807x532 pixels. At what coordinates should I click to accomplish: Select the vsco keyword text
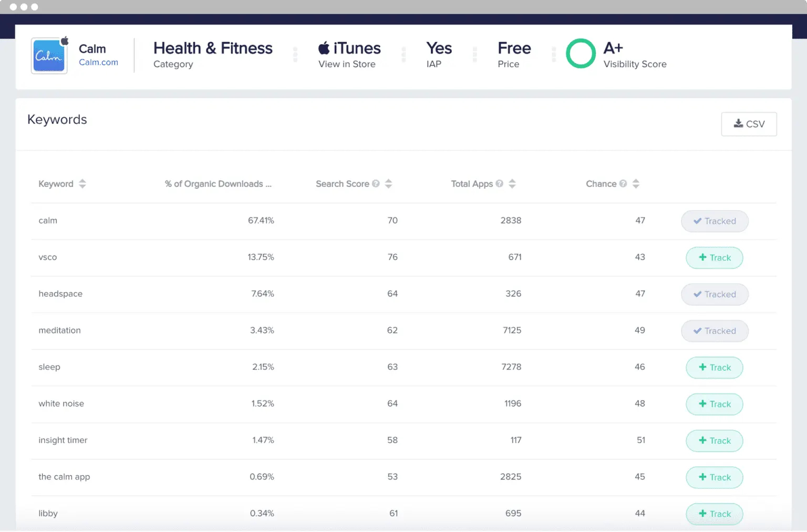click(48, 257)
